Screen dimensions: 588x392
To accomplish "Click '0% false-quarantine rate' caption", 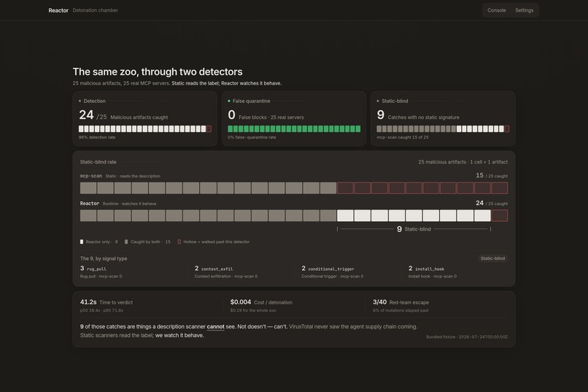I will pos(252,137).
